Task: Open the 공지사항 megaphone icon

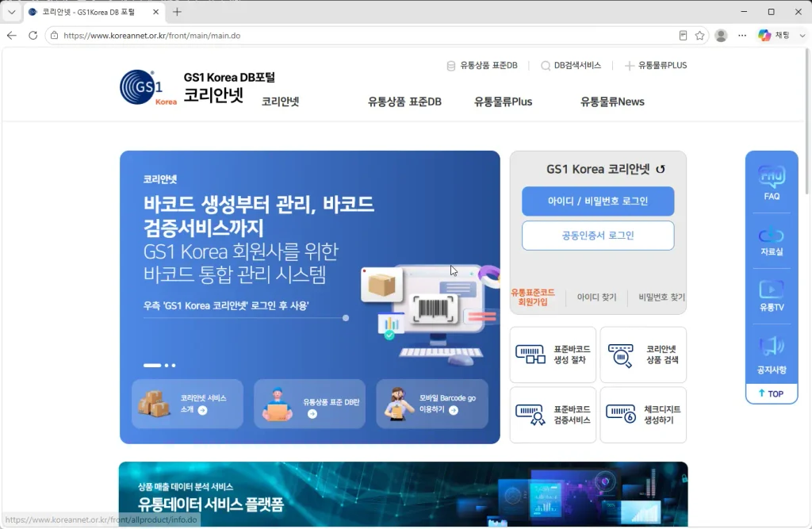Action: (771, 355)
